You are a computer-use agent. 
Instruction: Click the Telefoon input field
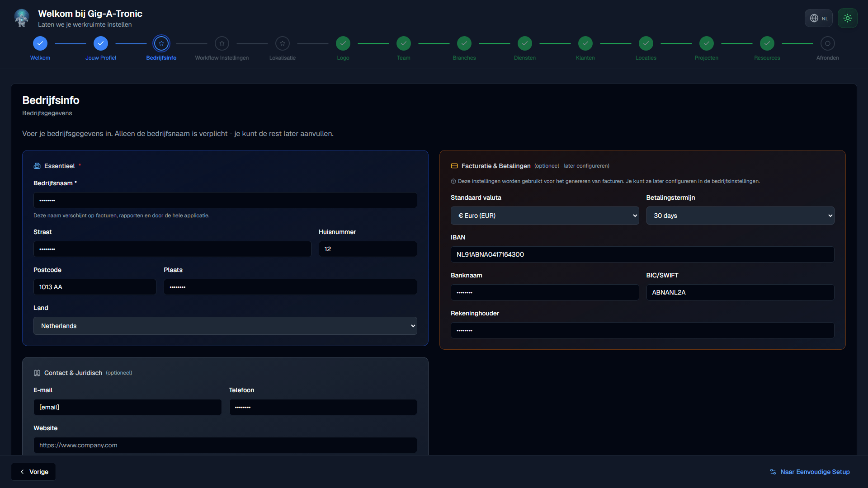[x=323, y=407]
